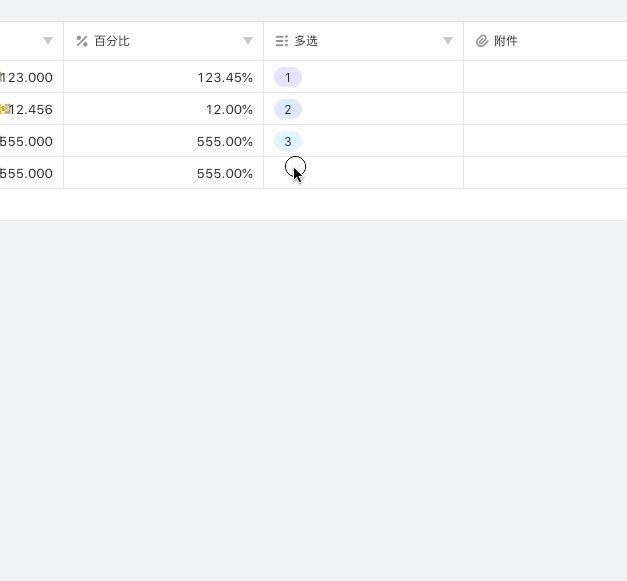This screenshot has height=581, width=627.
Task: Click the purple tag labeled 1
Action: 288,77
